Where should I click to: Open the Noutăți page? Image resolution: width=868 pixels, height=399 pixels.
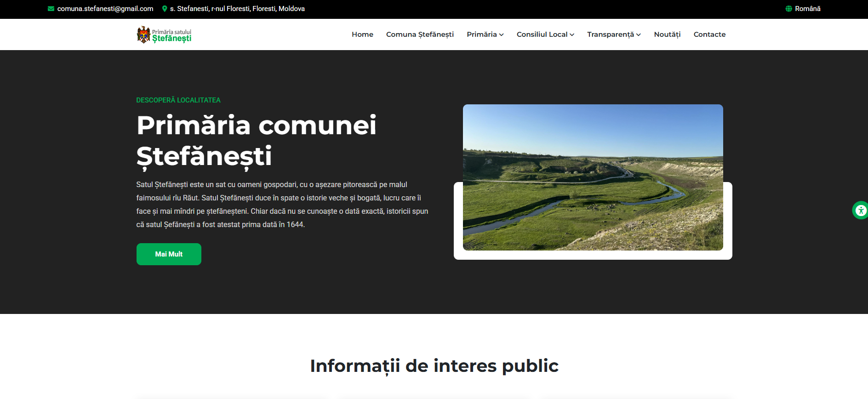click(667, 34)
